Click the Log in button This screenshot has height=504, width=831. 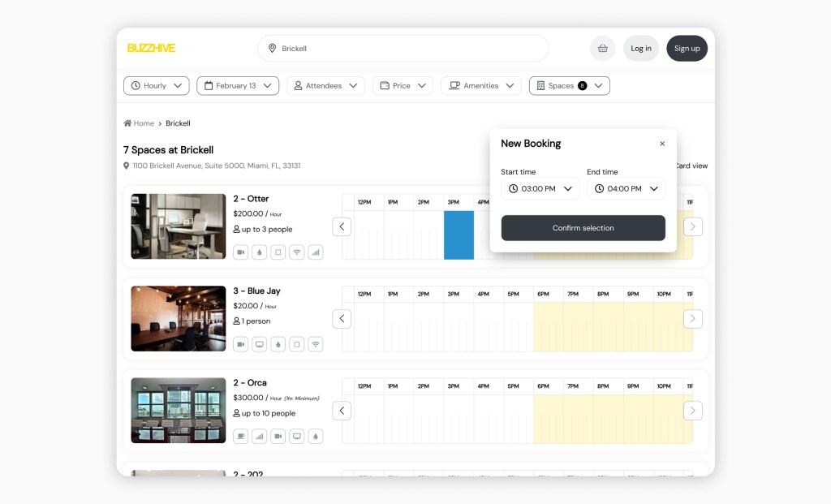641,48
